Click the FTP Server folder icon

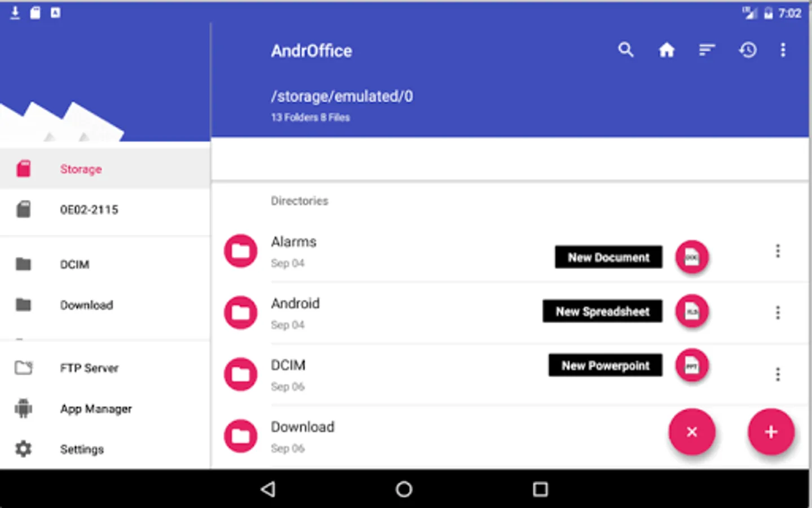[24, 368]
